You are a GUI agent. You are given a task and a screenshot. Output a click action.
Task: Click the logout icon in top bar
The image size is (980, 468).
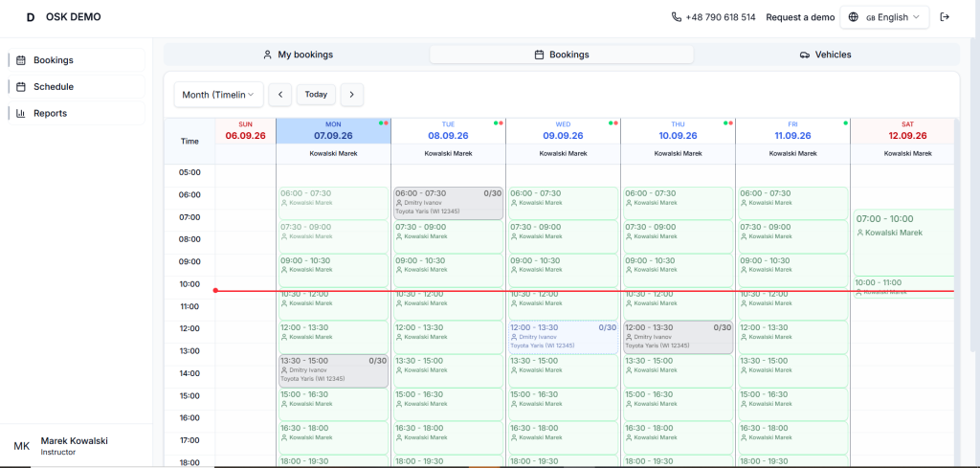(x=945, y=17)
